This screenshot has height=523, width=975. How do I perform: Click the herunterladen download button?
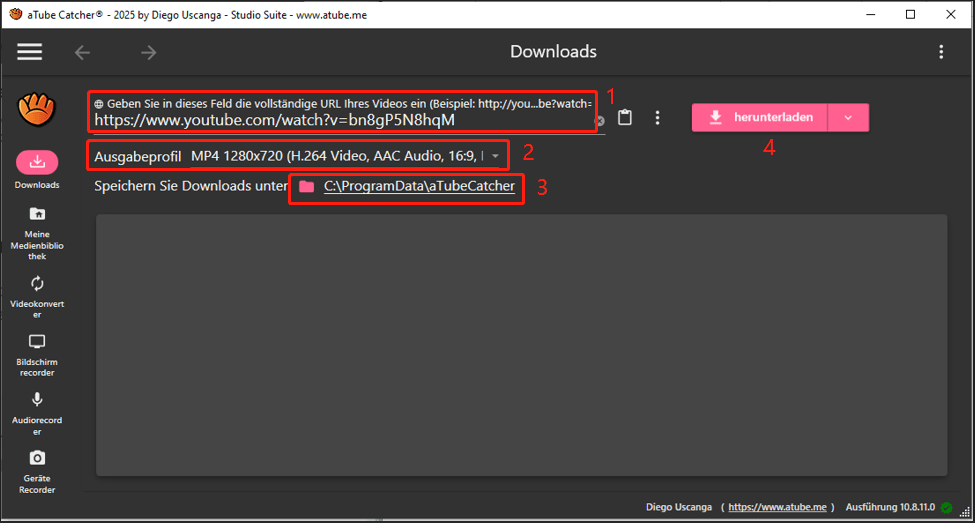click(x=760, y=118)
